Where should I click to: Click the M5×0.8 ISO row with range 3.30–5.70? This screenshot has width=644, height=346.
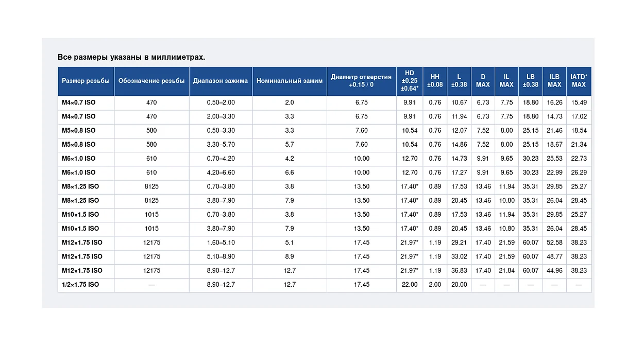click(325, 145)
